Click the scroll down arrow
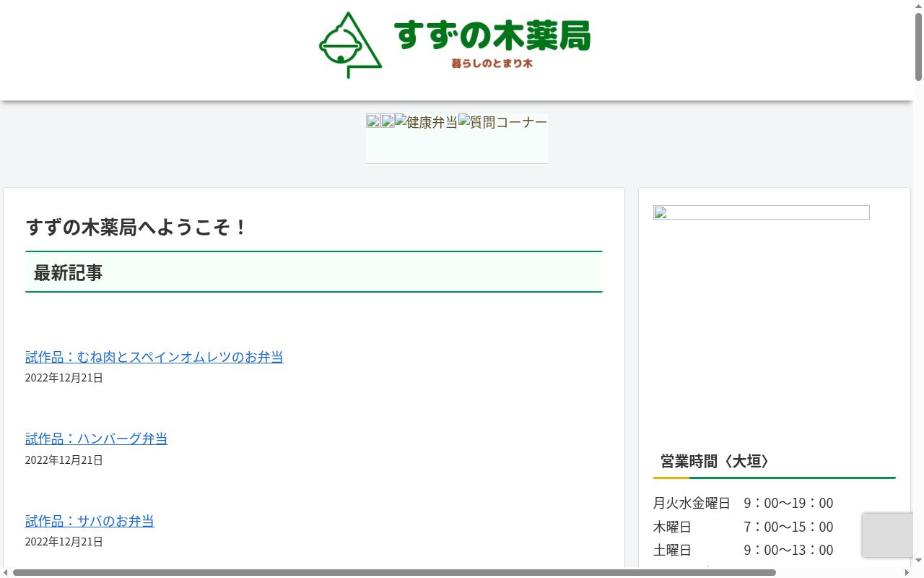Screen dimensions: 924x578 pyautogui.click(x=918, y=561)
